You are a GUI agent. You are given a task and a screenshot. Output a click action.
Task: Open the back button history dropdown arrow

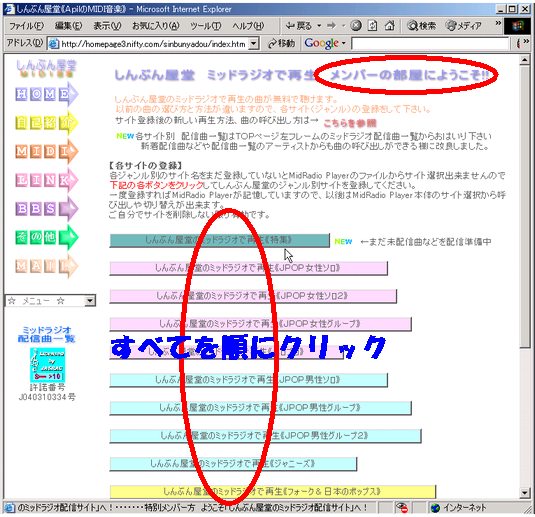click(x=319, y=26)
